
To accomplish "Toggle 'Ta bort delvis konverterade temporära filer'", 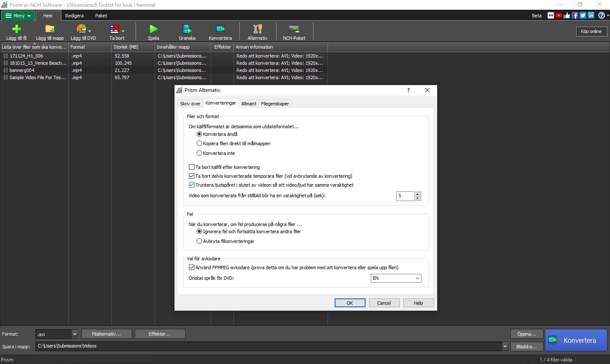I will (x=191, y=176).
